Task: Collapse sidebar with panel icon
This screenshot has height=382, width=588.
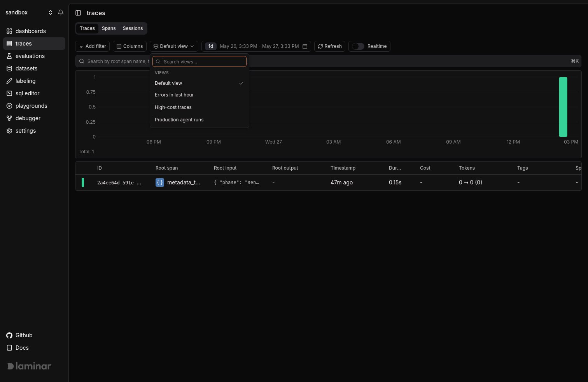Action: click(x=78, y=13)
